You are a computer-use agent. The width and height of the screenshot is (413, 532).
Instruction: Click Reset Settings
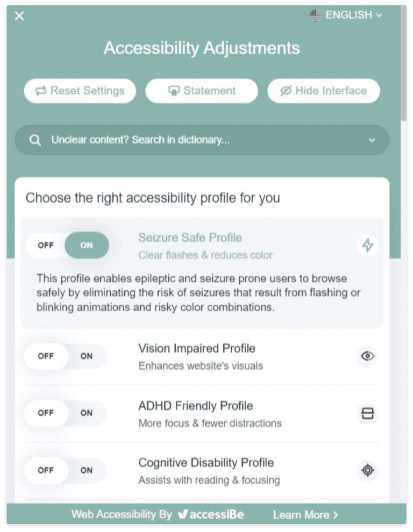80,90
